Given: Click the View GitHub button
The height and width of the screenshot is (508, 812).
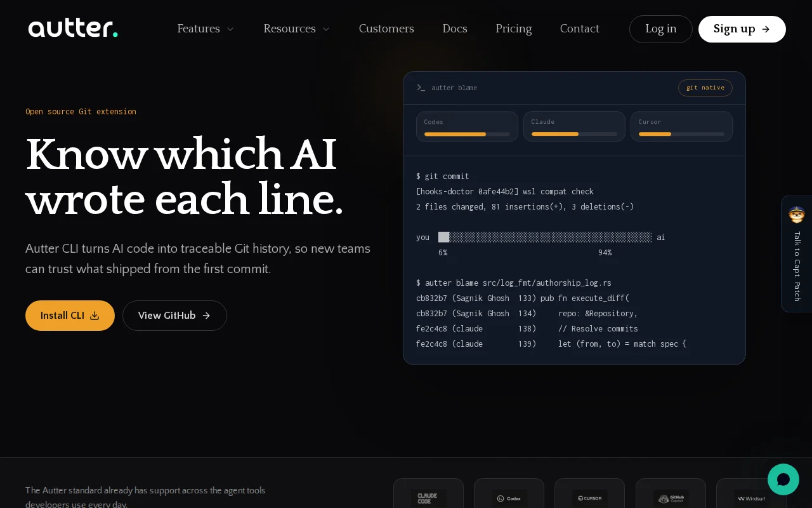Looking at the screenshot, I should (x=174, y=316).
